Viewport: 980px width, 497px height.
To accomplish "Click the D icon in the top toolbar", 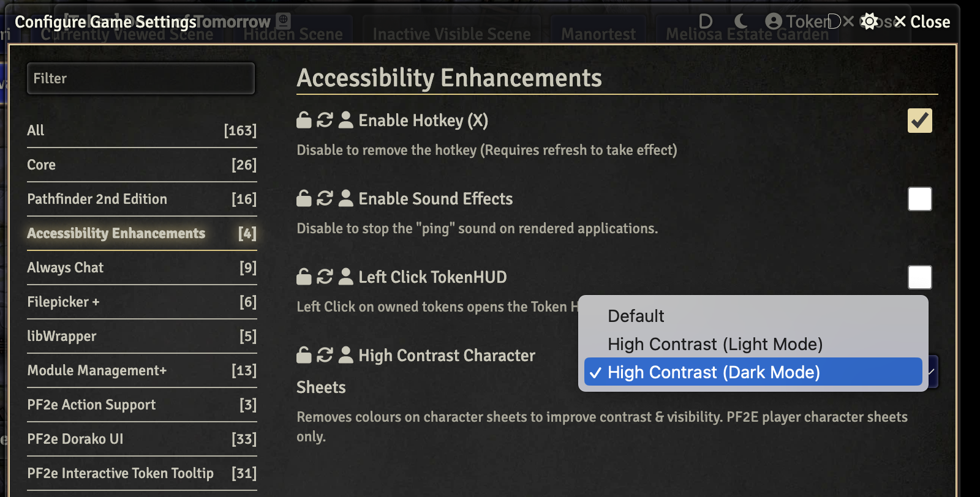I will (x=704, y=20).
